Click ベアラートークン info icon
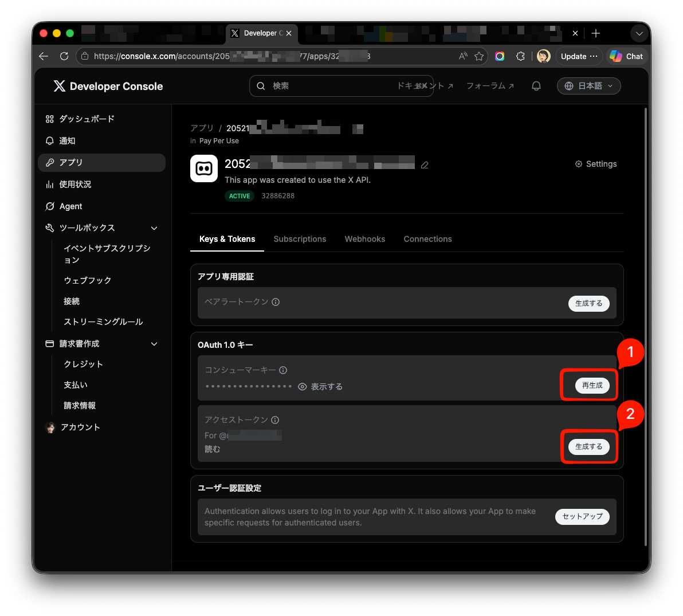Screen dimensions: 683x616 point(276,302)
